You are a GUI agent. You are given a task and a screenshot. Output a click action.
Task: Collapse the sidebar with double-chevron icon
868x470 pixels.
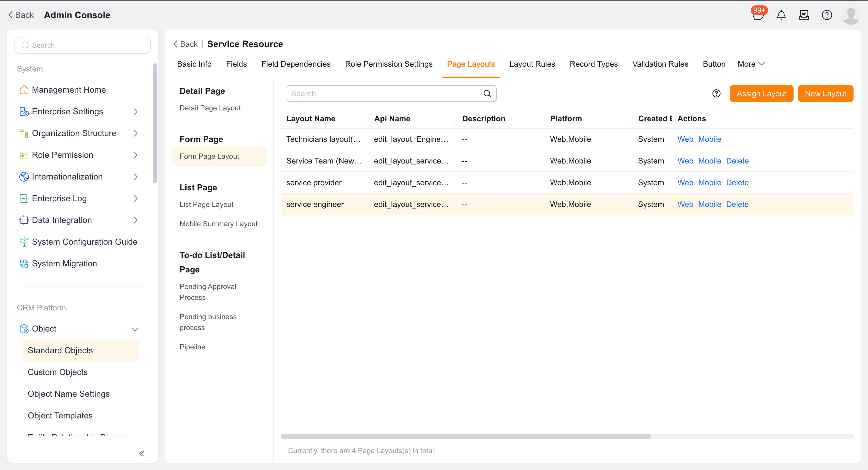point(142,453)
